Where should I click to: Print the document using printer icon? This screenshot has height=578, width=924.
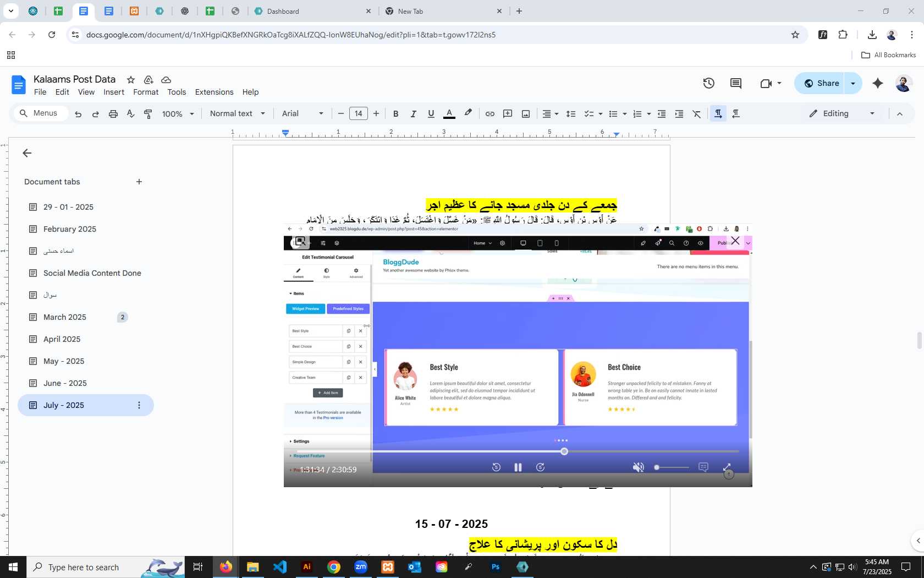pos(113,114)
